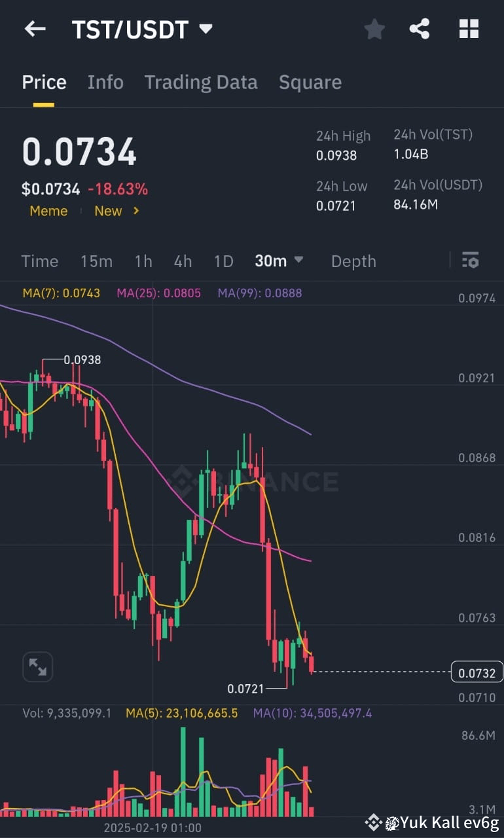Open the chart indicator settings icon
The height and width of the screenshot is (838, 504).
(471, 261)
